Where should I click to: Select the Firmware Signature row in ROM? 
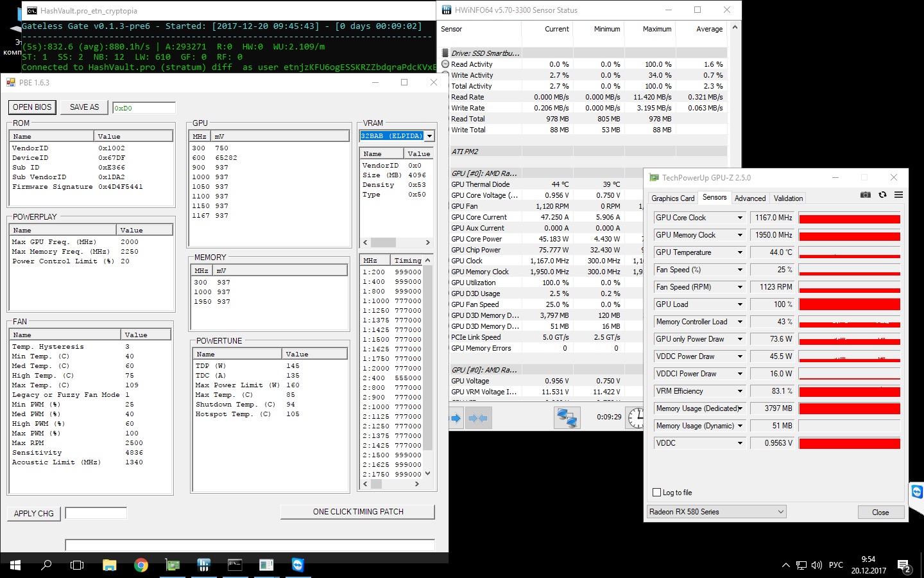click(x=92, y=187)
